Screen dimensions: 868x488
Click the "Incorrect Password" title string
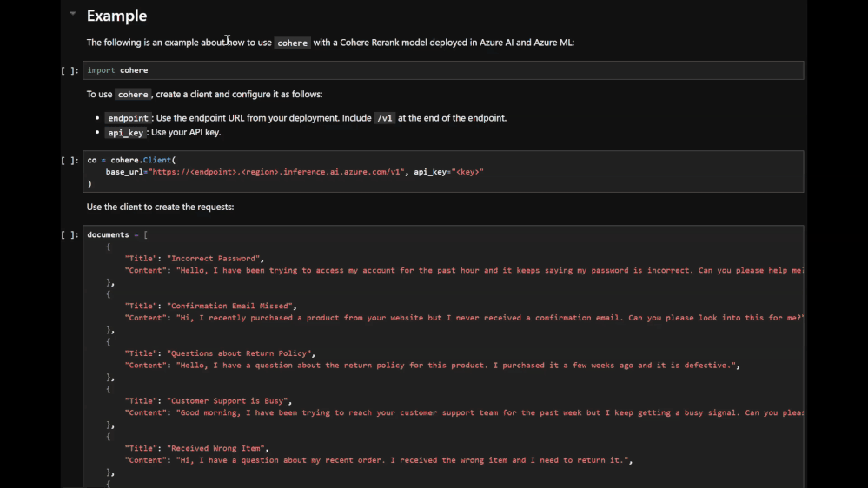tap(213, 259)
